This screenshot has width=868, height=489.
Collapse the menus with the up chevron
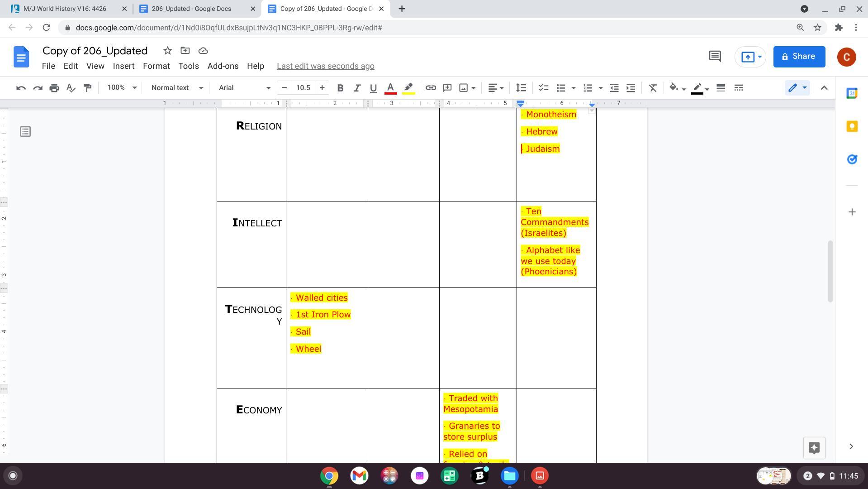point(824,88)
